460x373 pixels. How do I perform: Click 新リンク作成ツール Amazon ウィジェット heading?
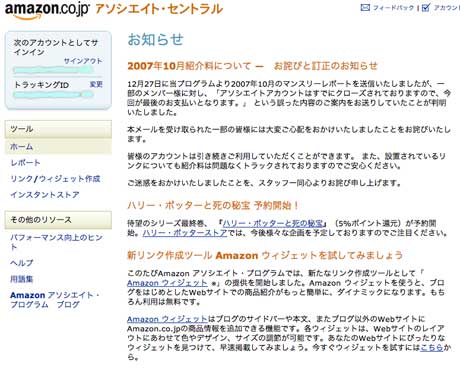265,255
